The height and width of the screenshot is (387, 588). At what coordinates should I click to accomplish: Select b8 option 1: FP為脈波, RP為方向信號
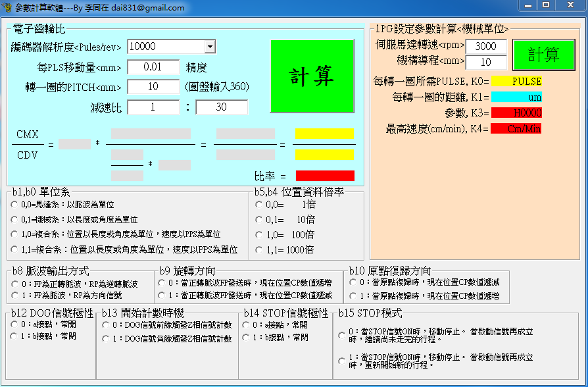coord(14,296)
